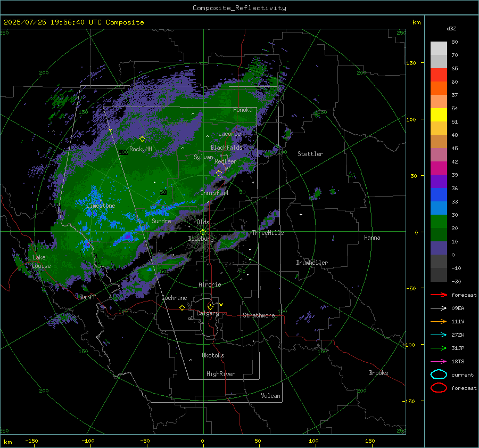Screen dimensions: 479x448
Task: Click the yellow diamond marker below RedDeer
Action: 219,173
